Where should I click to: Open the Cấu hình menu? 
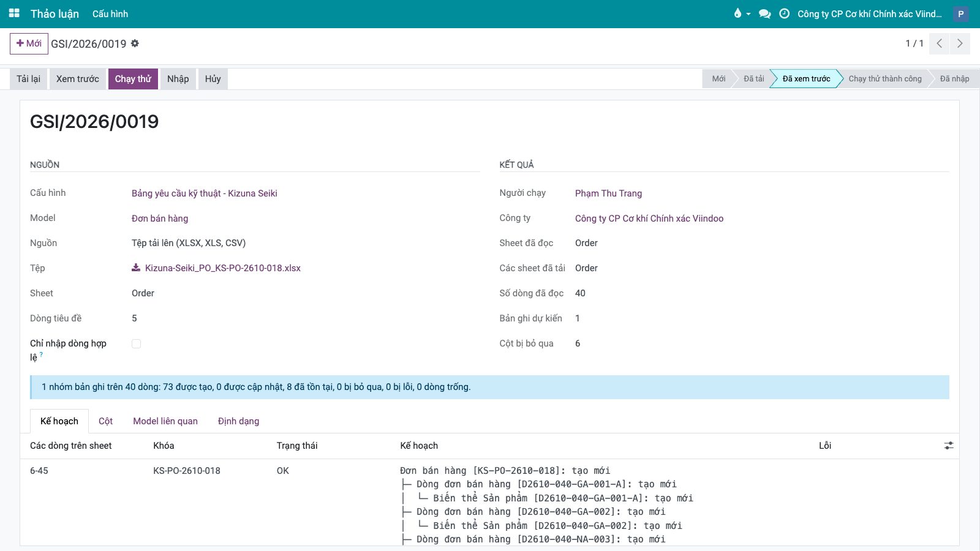tap(110, 13)
